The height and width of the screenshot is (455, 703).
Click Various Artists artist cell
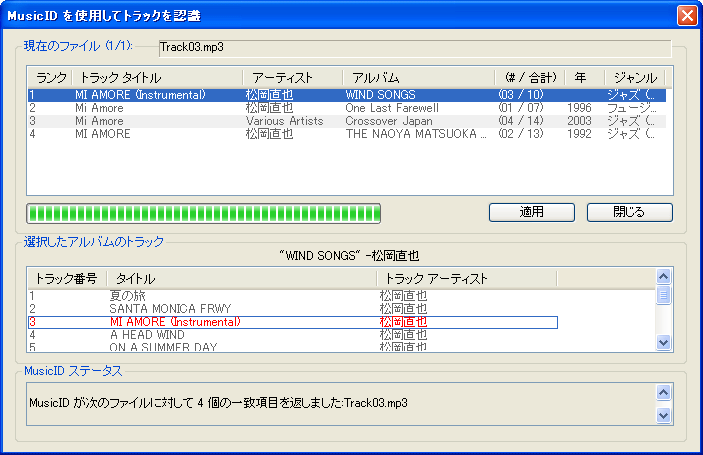(284, 121)
